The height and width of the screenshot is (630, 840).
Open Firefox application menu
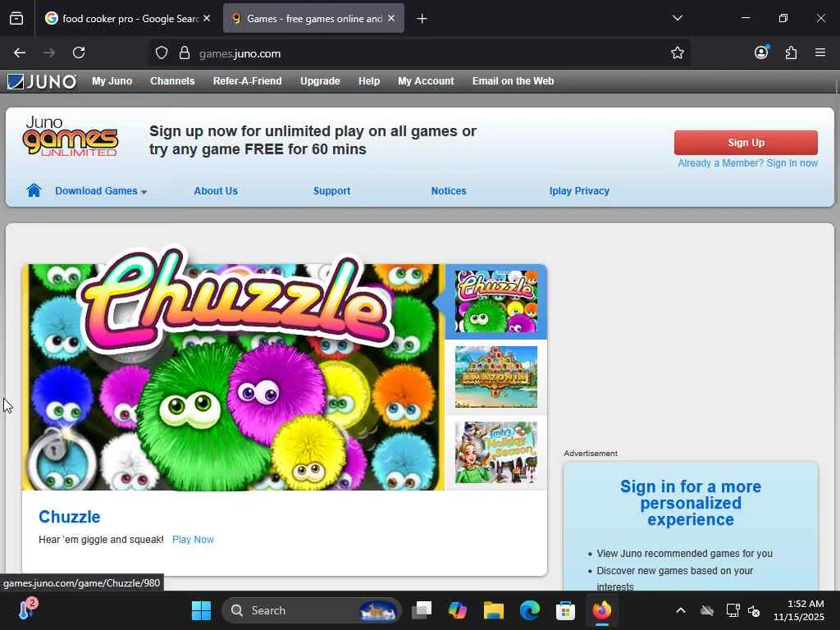pyautogui.click(x=820, y=52)
